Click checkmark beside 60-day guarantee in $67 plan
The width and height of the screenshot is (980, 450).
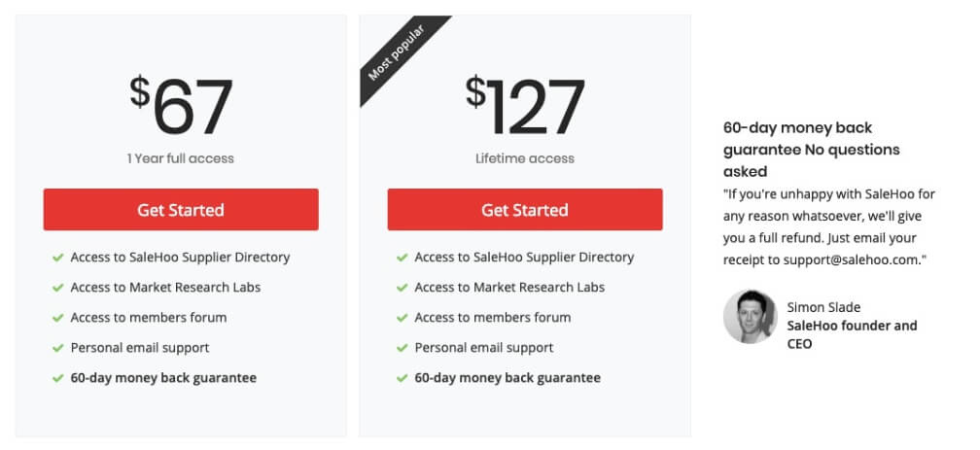coord(58,378)
